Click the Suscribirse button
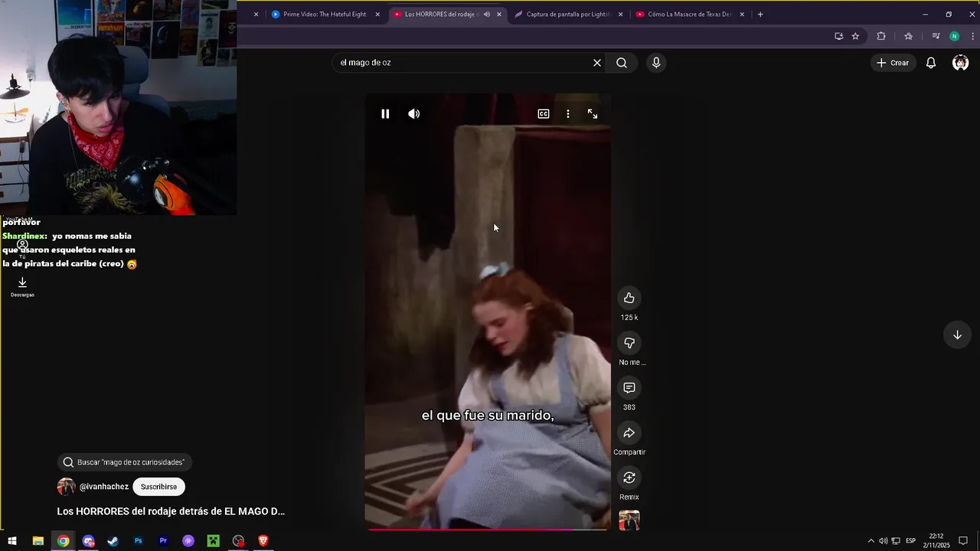 tap(158, 487)
